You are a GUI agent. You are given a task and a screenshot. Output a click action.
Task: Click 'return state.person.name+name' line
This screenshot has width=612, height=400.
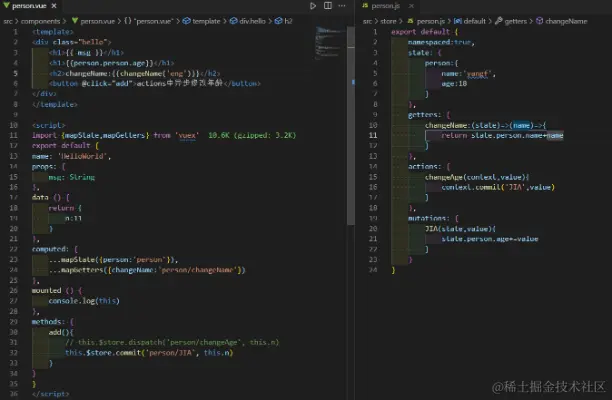click(502, 135)
